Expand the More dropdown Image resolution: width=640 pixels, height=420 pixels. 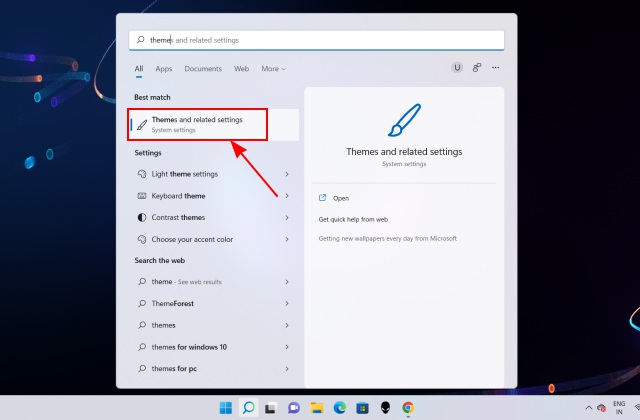(273, 69)
